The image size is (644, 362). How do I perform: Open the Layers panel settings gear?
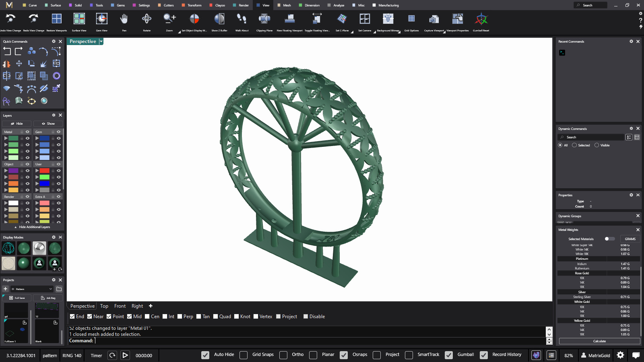pos(54,115)
